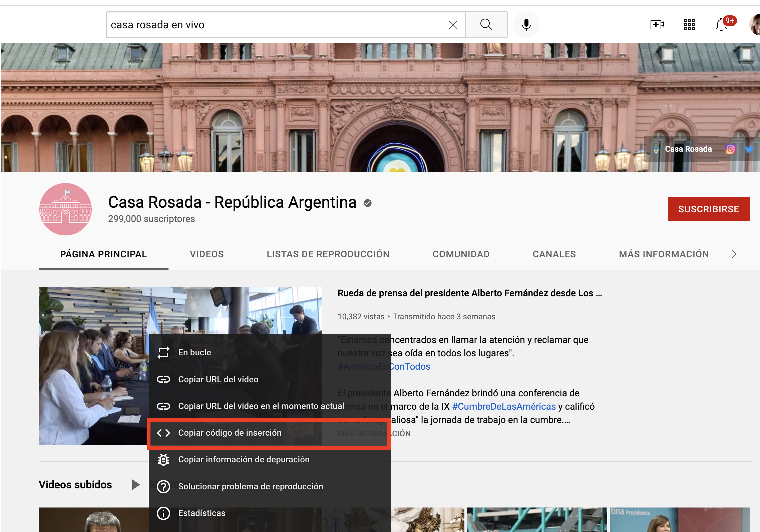Choose Copiar URL del video
This screenshot has height=532, width=760.
coord(218,379)
